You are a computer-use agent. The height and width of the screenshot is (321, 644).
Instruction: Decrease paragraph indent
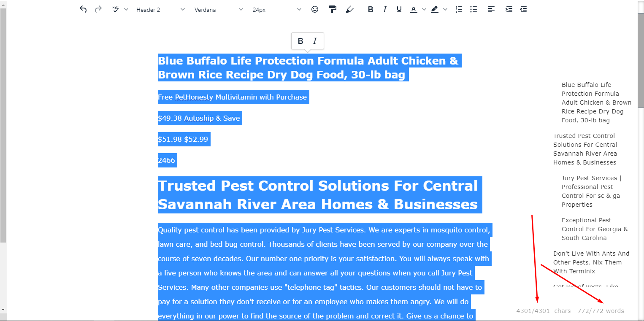click(523, 9)
